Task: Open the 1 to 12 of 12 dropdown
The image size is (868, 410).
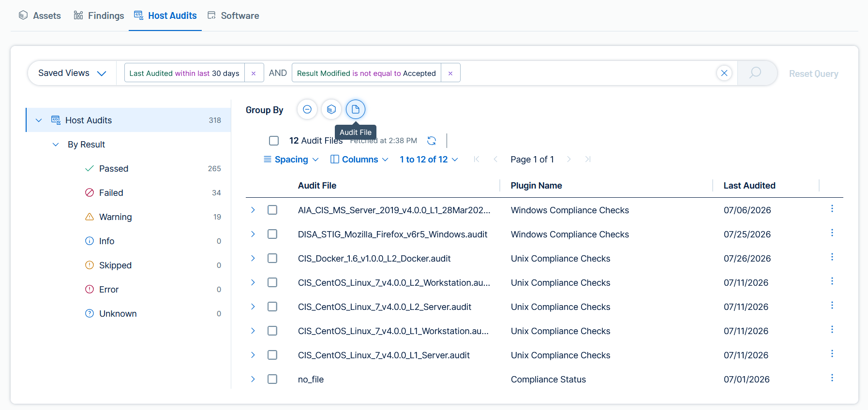Action: 429,160
